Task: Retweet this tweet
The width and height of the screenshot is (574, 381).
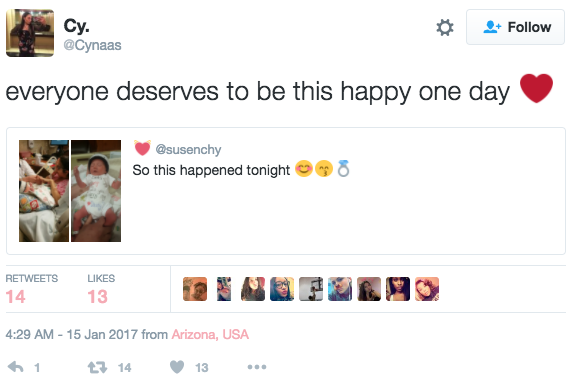Action: pos(97,367)
